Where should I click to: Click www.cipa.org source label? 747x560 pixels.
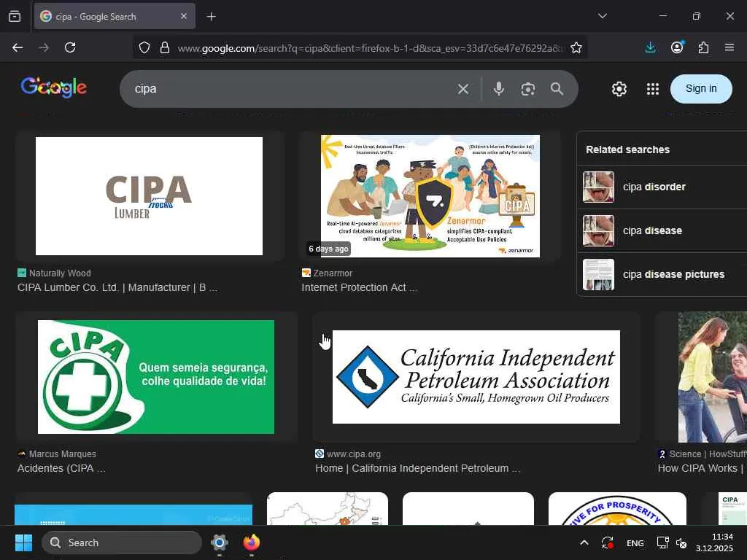coord(354,454)
